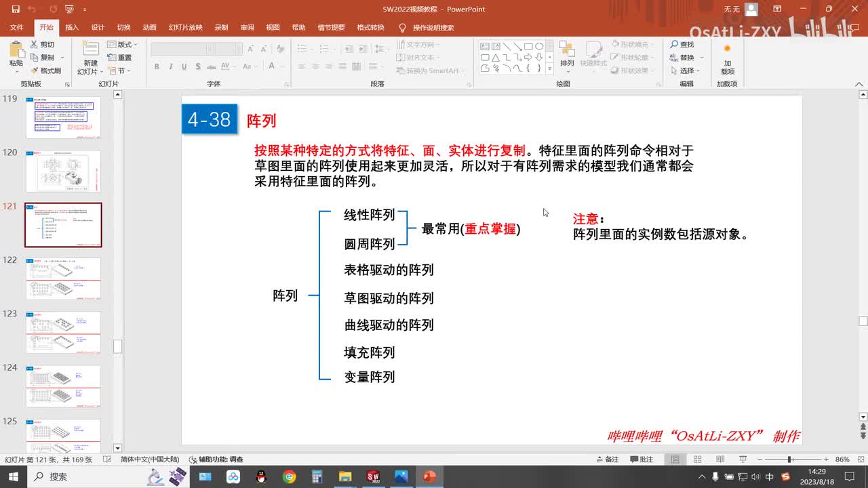
Task: Click the Comments (批注) button in status bar
Action: pos(641,460)
